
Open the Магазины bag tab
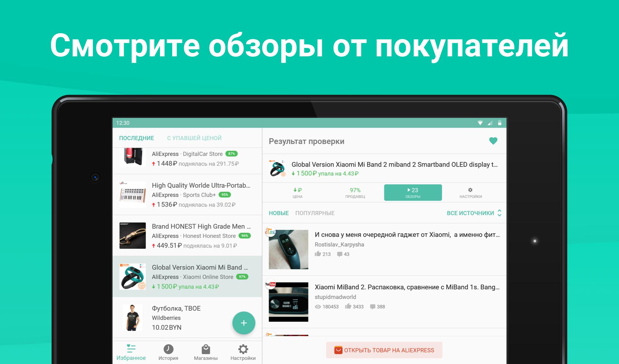(206, 352)
